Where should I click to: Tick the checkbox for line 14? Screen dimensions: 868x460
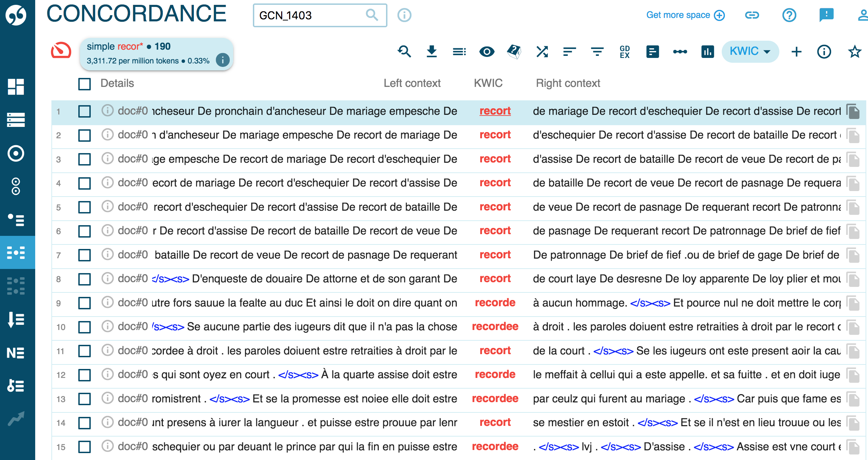click(85, 423)
